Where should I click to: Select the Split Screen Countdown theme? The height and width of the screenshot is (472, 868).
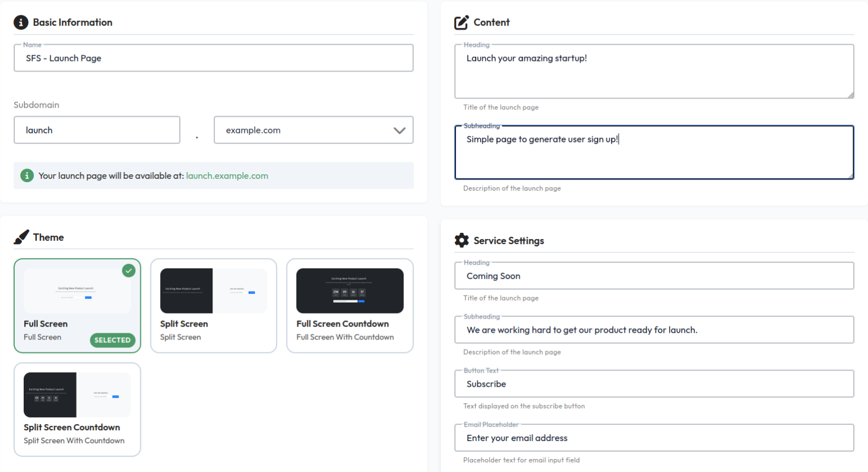click(77, 409)
